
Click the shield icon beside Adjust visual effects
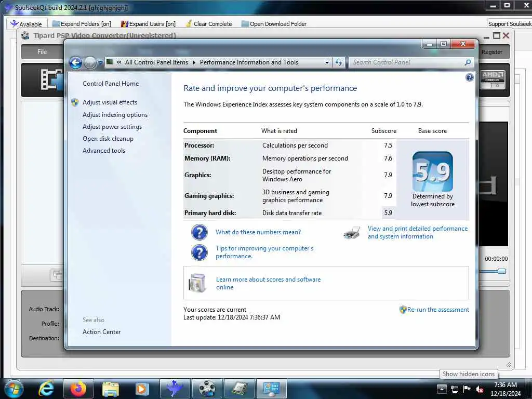click(x=75, y=102)
